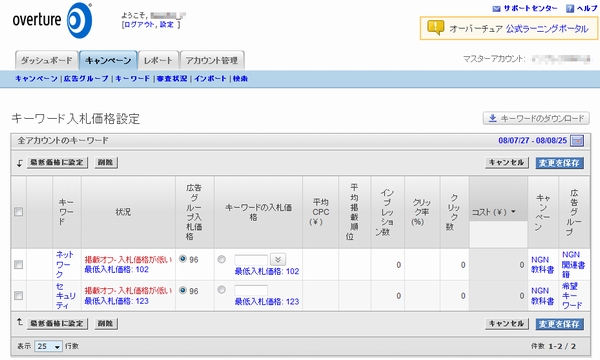Check the セキュリティ keyword row checkbox

[18, 295]
